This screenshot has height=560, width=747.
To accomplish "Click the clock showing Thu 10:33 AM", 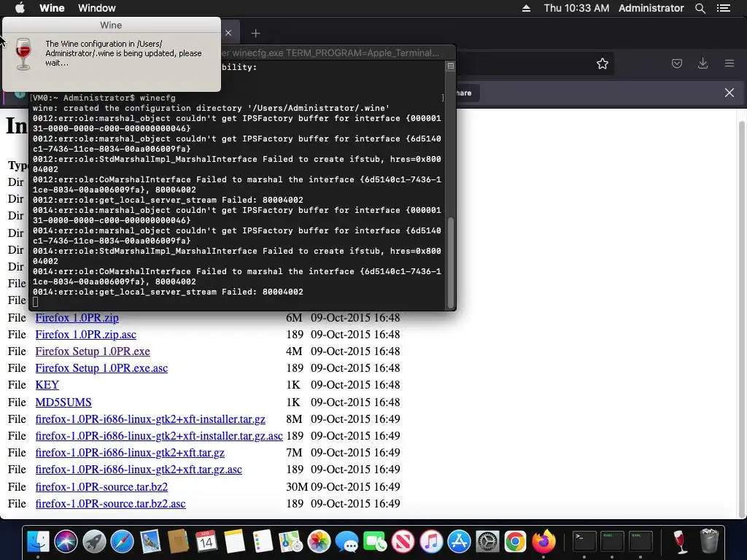I will (576, 8).
